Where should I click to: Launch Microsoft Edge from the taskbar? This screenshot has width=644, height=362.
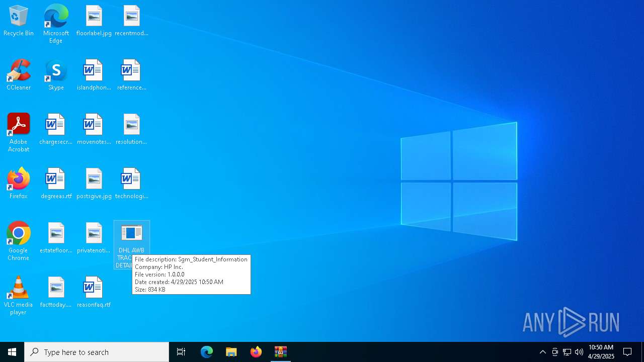click(x=207, y=352)
